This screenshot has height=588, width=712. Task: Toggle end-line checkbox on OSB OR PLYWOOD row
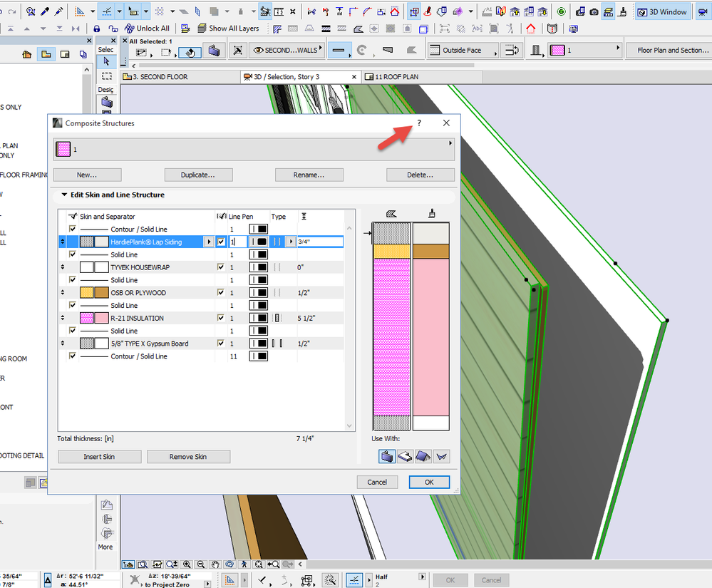tap(221, 293)
